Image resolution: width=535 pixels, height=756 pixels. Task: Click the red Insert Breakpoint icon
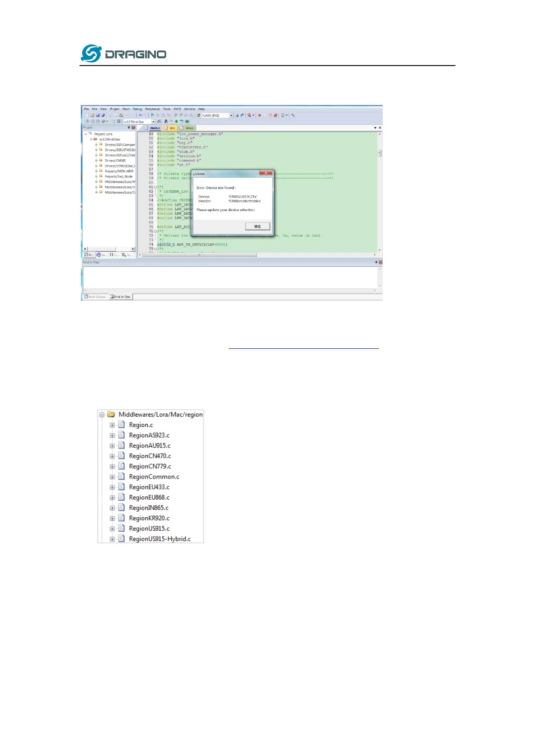pos(259,115)
